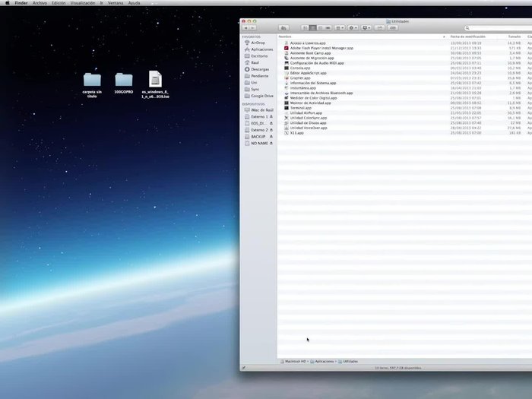Open the 100GOPRO folder on desktop
The image size is (532, 399).
point(124,80)
